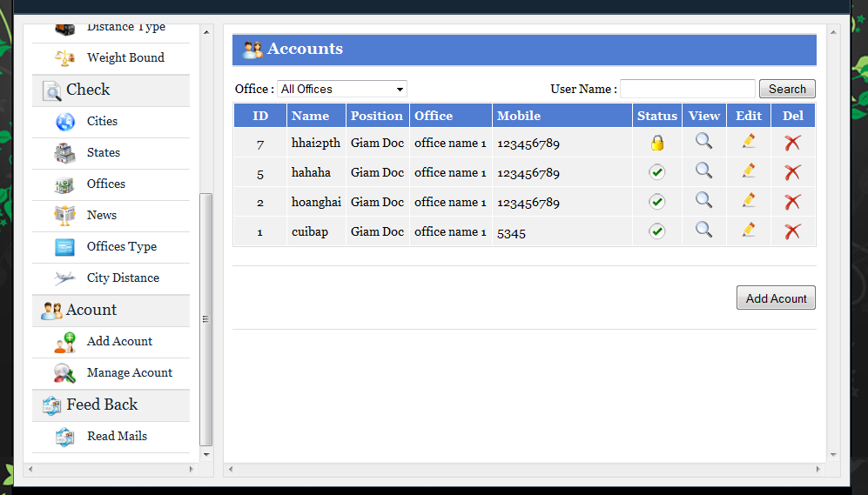Delete the cuibap account with red X
This screenshot has width=868, height=495.
click(x=792, y=231)
